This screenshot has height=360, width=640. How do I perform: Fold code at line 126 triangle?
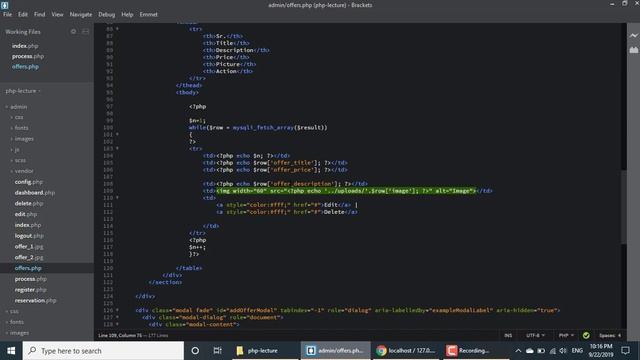click(x=117, y=310)
